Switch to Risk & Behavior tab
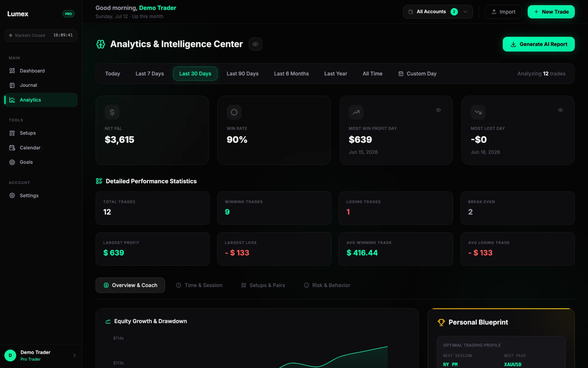This screenshot has height=368, width=588. pyautogui.click(x=327, y=285)
